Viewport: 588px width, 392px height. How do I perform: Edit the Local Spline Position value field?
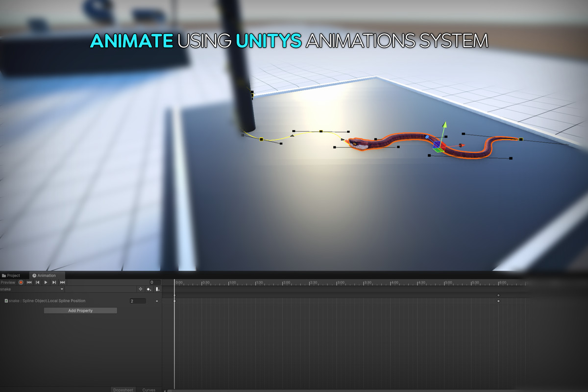pyautogui.click(x=138, y=301)
